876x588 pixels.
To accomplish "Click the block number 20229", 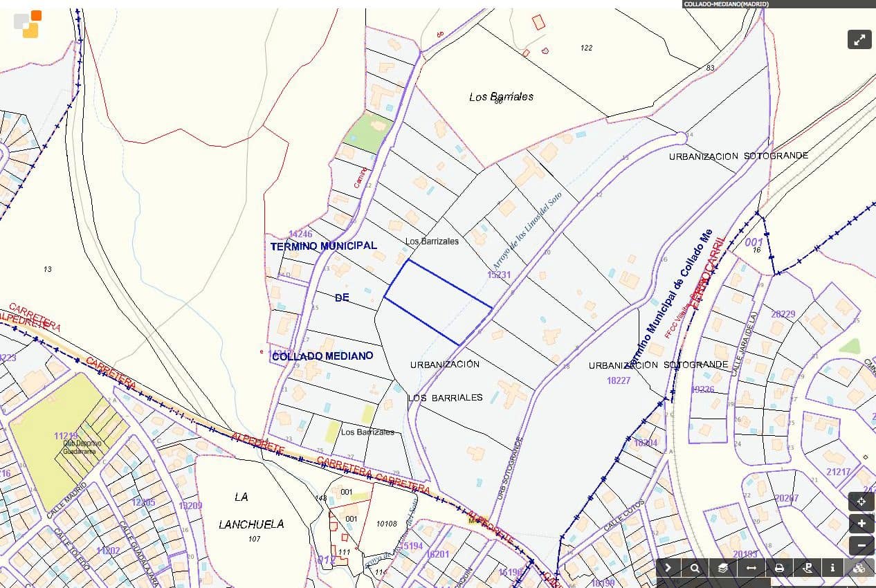I will [783, 314].
